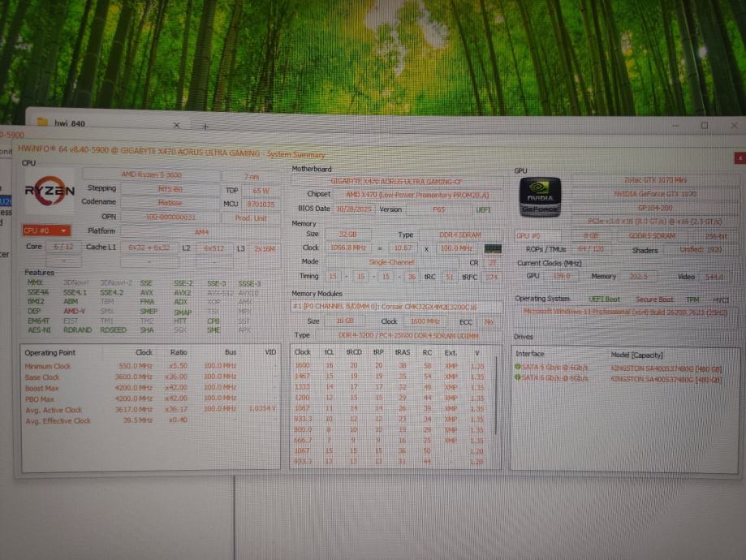Image resolution: width=746 pixels, height=560 pixels.
Task: Click the L3 cache 2x16M value
Action: point(265,249)
